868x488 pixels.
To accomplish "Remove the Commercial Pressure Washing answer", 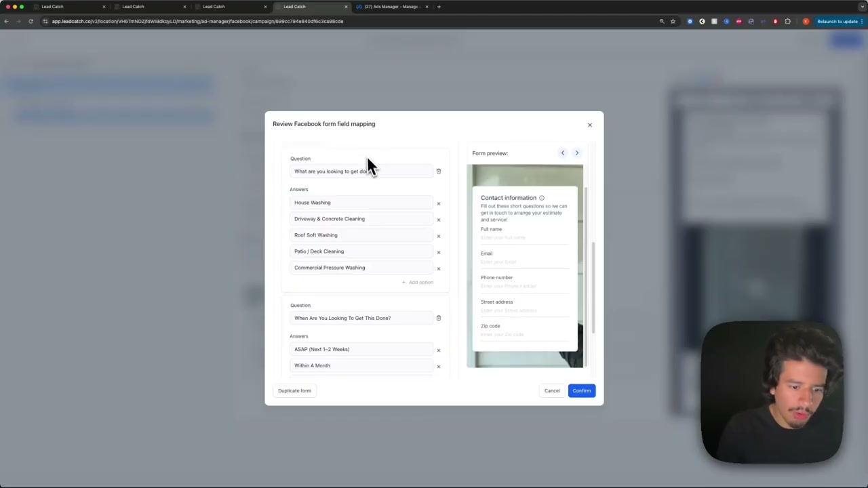I will (439, 268).
